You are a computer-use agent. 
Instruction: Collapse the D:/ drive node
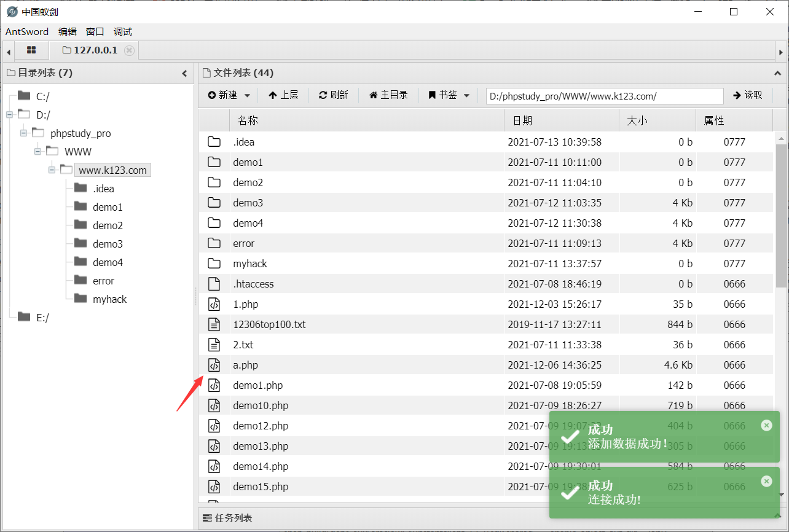pyautogui.click(x=9, y=114)
